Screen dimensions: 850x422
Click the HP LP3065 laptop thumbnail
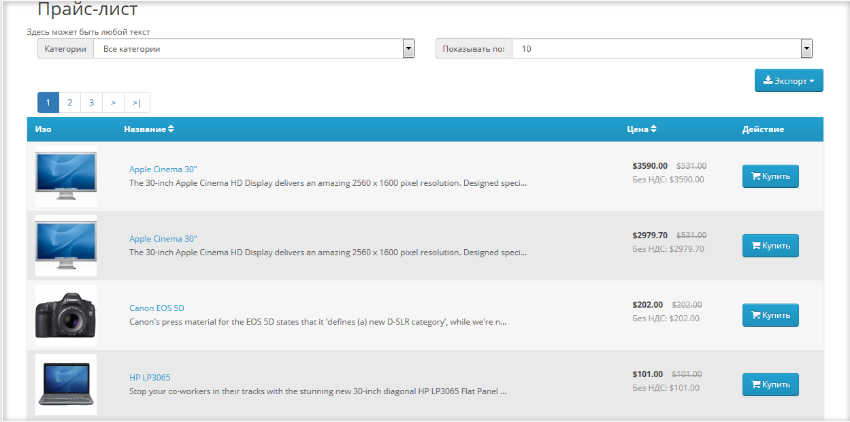tap(66, 385)
